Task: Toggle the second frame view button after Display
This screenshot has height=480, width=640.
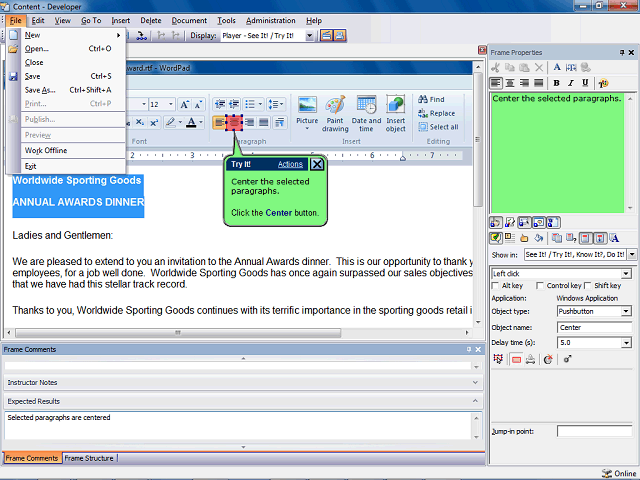Action: point(340,36)
